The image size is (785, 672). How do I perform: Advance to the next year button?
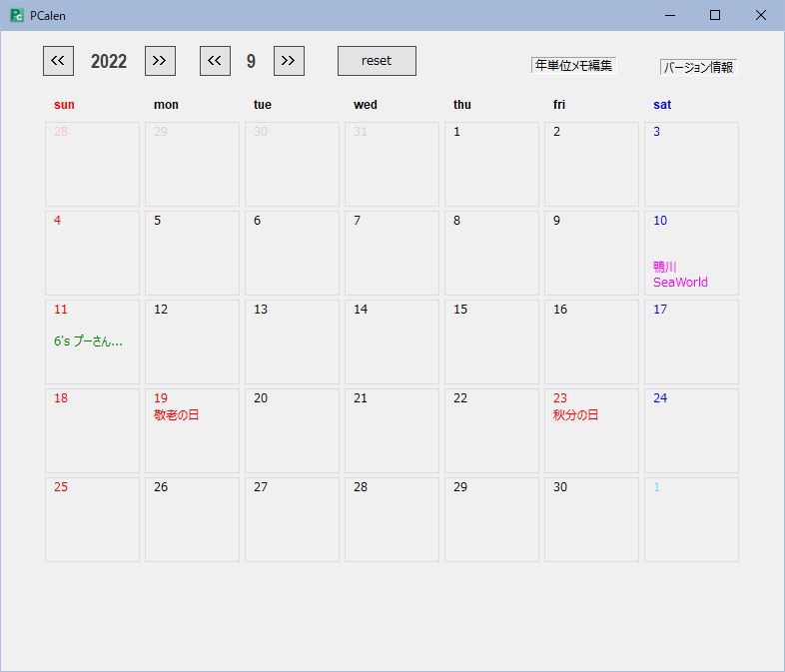coord(160,61)
